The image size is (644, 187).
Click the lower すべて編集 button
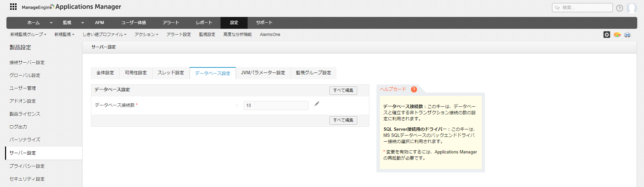click(343, 120)
